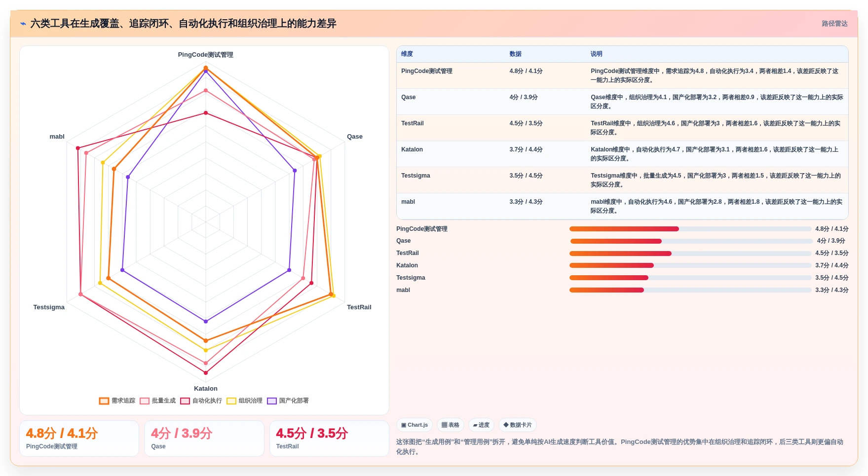Click the Katalon radar axis label

(x=206, y=389)
